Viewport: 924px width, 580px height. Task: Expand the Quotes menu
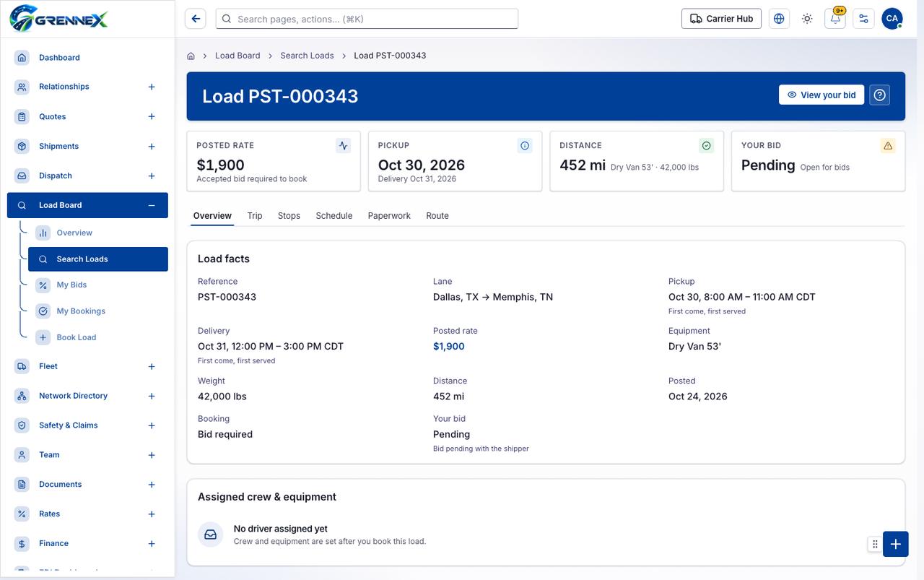pyautogui.click(x=152, y=116)
